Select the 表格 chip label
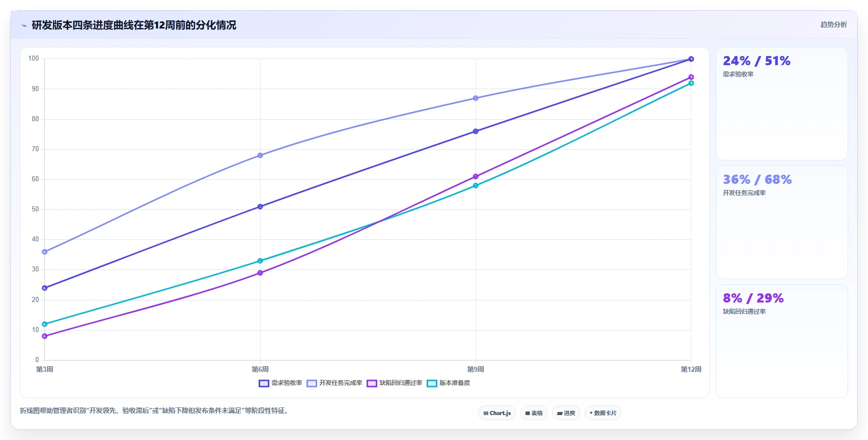This screenshot has height=440, width=868. coord(537,413)
